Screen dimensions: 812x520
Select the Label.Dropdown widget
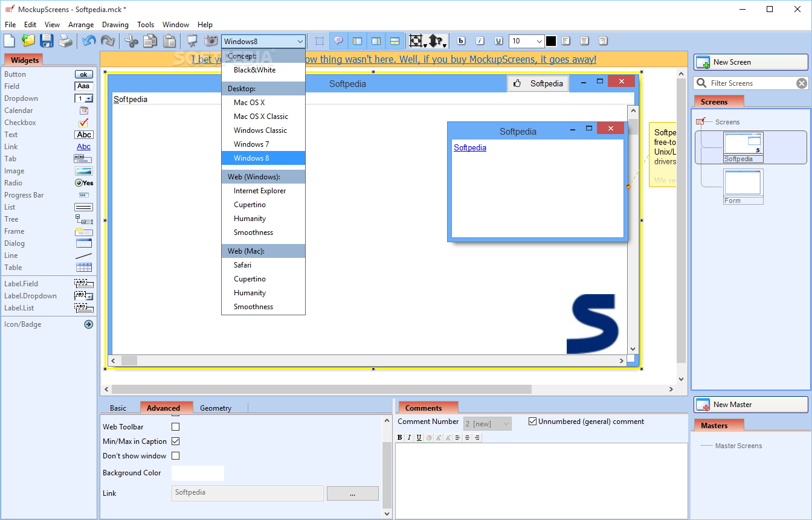click(48, 296)
